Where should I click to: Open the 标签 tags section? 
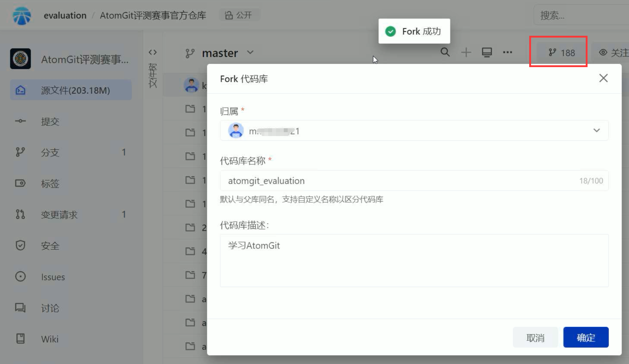pos(50,183)
